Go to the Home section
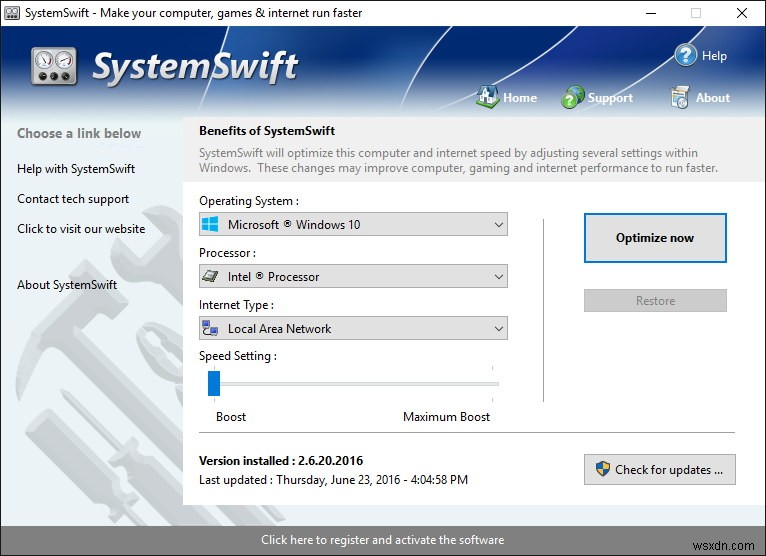This screenshot has width=766, height=556. pyautogui.click(x=520, y=98)
